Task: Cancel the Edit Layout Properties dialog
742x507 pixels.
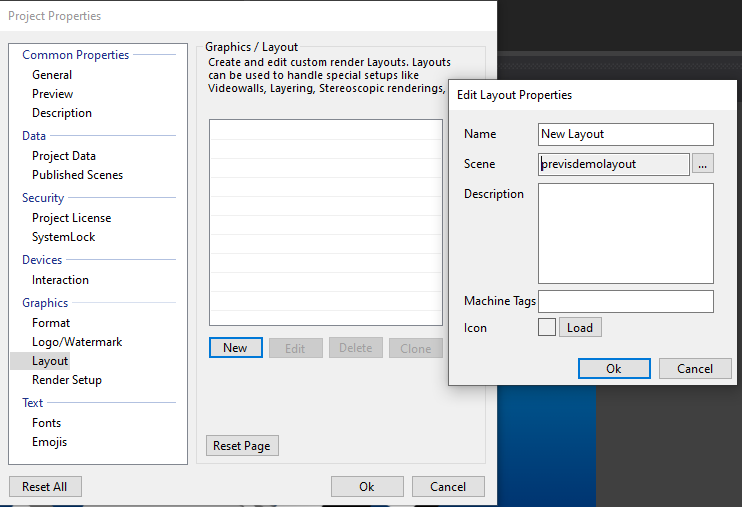Action: tap(695, 368)
